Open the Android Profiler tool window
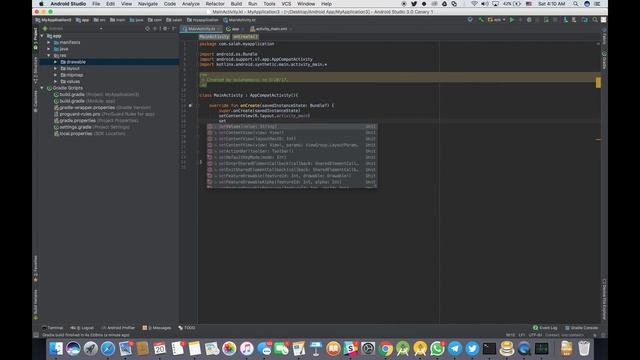The image size is (640, 360). tap(118, 328)
